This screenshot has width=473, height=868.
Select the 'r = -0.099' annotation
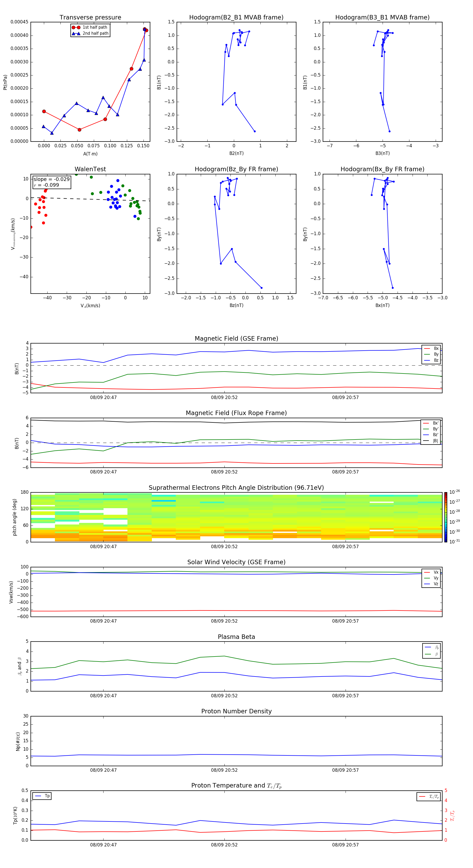pyautogui.click(x=47, y=185)
